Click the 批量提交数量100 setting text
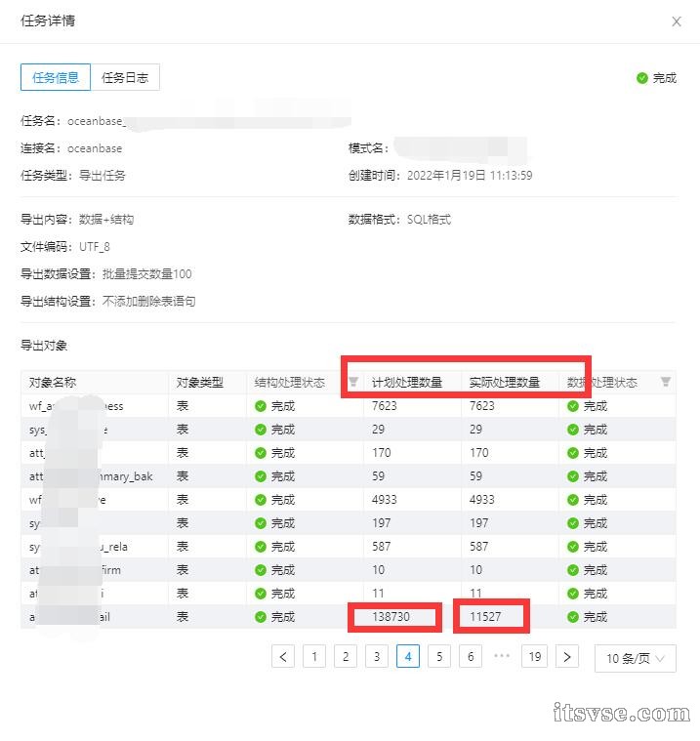700x741 pixels. point(147,274)
